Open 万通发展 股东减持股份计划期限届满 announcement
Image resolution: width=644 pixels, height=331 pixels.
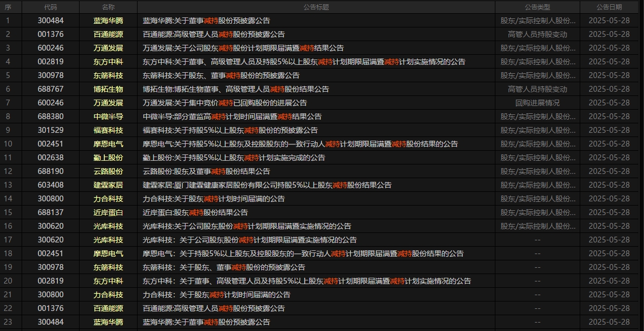coord(243,48)
